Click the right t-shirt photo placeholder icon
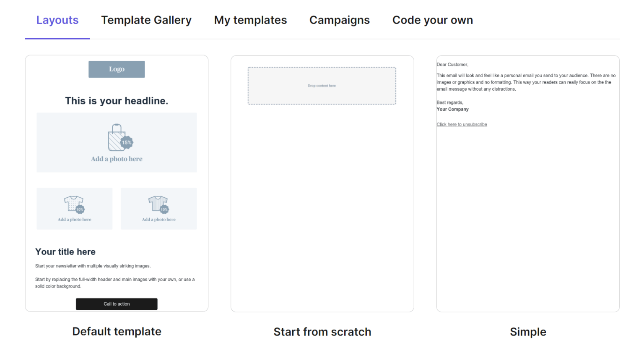This screenshot has height=356, width=644. point(158,202)
